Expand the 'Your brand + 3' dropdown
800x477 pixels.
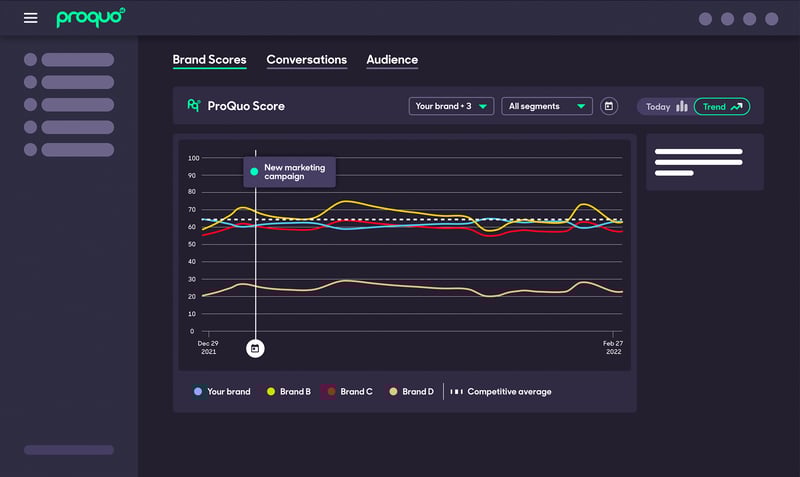coord(451,106)
